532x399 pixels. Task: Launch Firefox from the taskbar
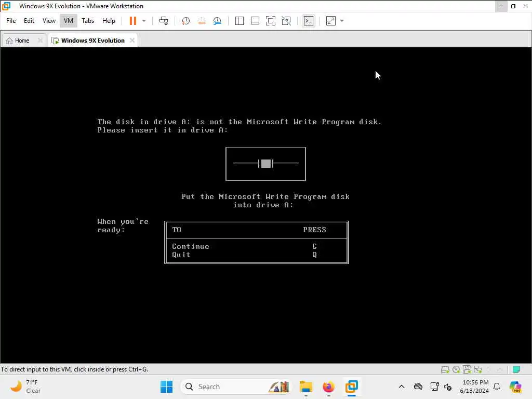(x=328, y=387)
